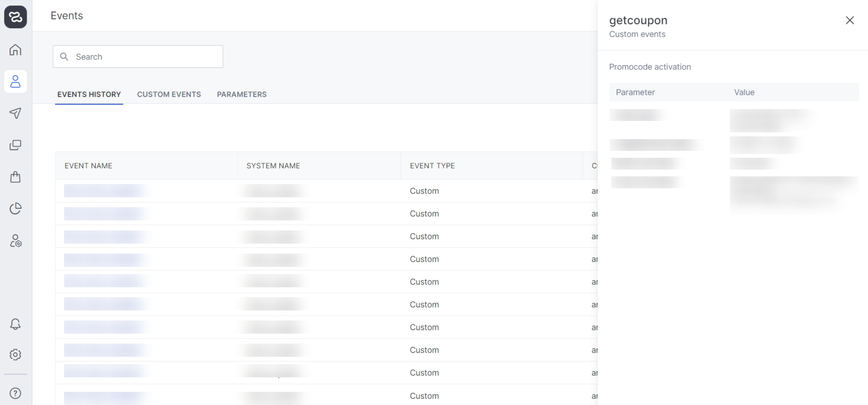Open the help question-mark icon
Screen dimensions: 868x405
(x=15, y=393)
